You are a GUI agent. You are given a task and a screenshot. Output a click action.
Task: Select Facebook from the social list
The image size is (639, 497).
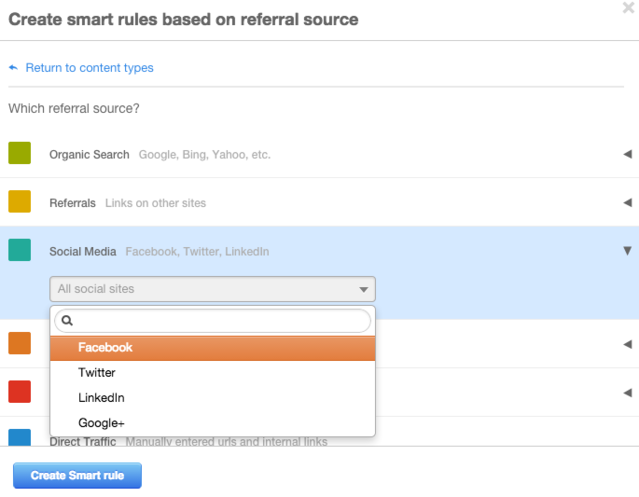[105, 348]
